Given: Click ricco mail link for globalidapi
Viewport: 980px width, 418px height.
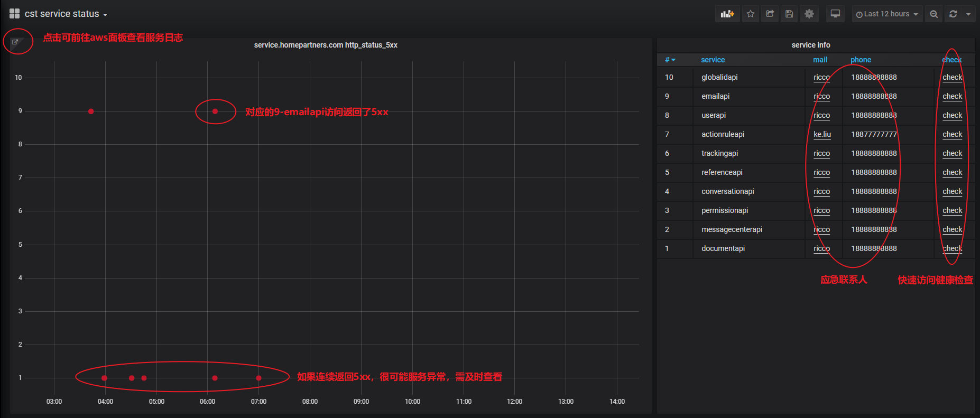Looking at the screenshot, I should 821,77.
